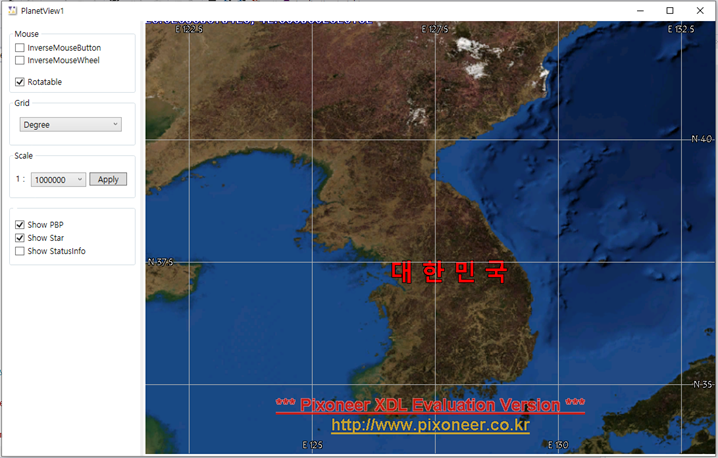Enable the Show StatusInfo checkbox
718x458 pixels.
pos(20,251)
